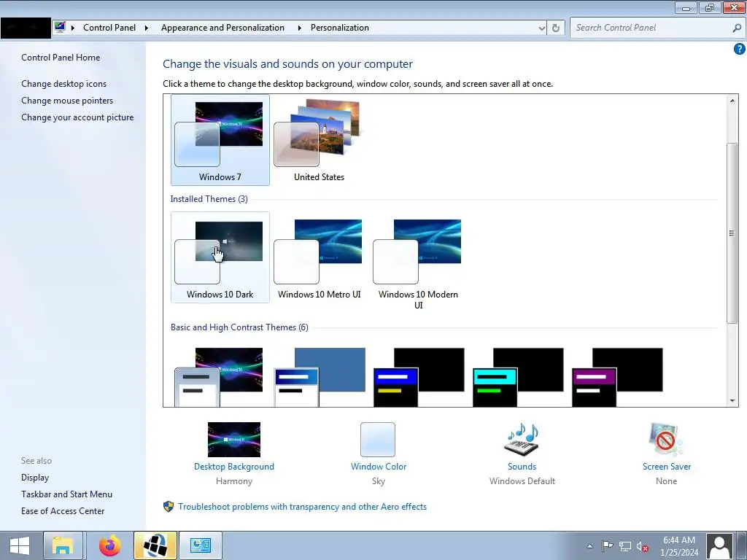Screen dimensions: 747x560
Task: Click the theme list scroll up arrow
Action: tap(732, 100)
